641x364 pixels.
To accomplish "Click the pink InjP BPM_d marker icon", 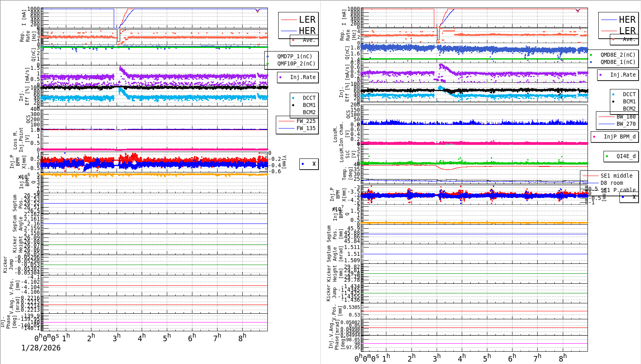I will (594, 136).
